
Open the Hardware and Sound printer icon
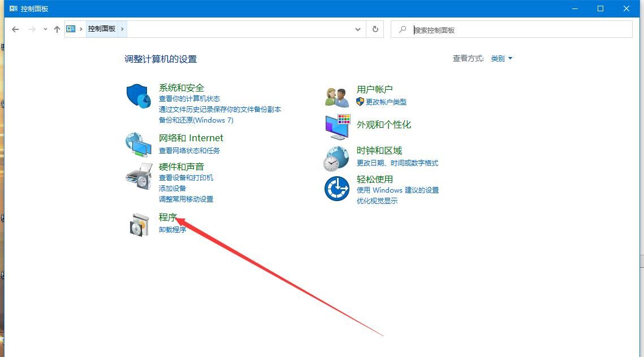[139, 176]
